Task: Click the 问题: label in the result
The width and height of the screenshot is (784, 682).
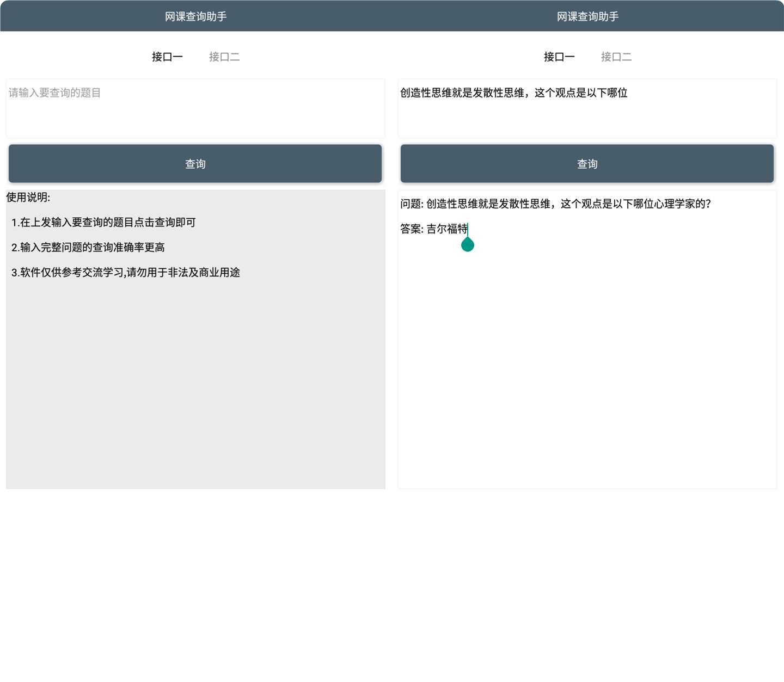Action: tap(412, 204)
